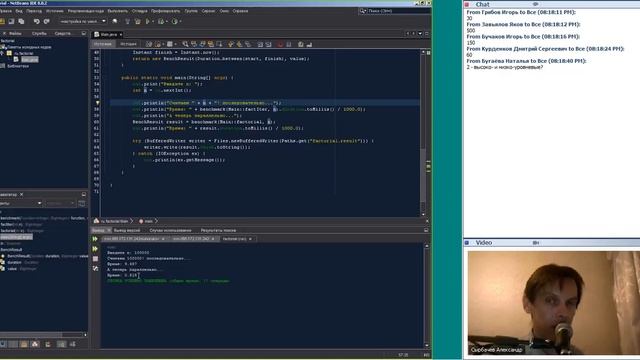Image resolution: width=640 pixels, height=360 pixels.
Task: Open the Отладка menu
Action: tap(140, 11)
